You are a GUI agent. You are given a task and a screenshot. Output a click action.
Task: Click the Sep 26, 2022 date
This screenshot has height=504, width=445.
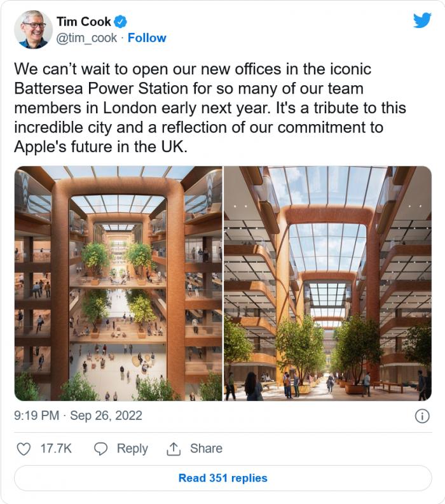pyautogui.click(x=106, y=416)
